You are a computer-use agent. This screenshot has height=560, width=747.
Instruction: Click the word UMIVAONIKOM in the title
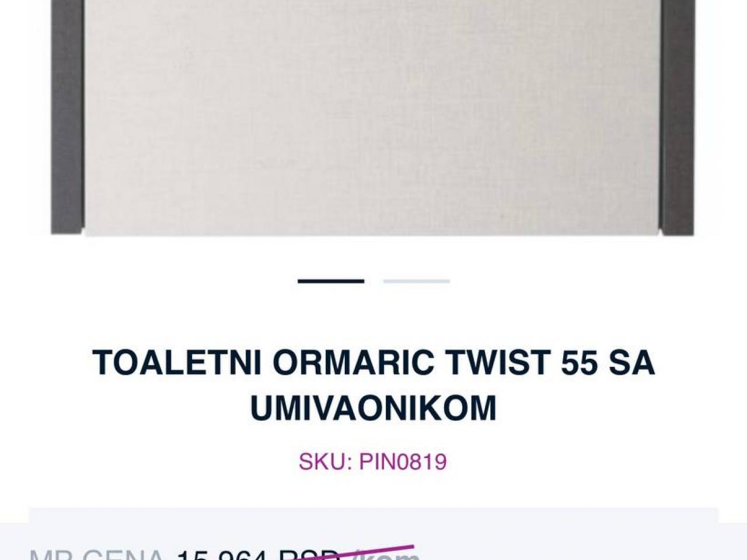373,408
